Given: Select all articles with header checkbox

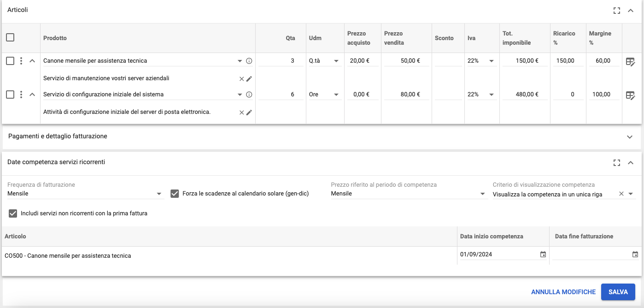Looking at the screenshot, I should click(x=10, y=38).
